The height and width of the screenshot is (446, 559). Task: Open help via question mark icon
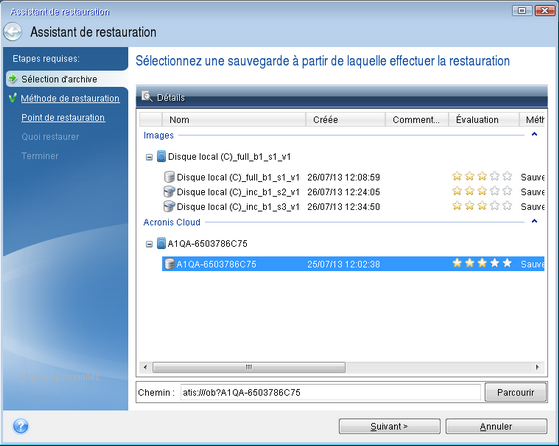pyautogui.click(x=21, y=426)
